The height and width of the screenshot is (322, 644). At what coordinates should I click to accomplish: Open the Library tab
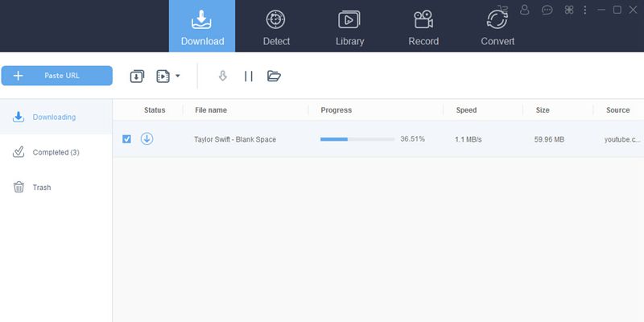(349, 26)
